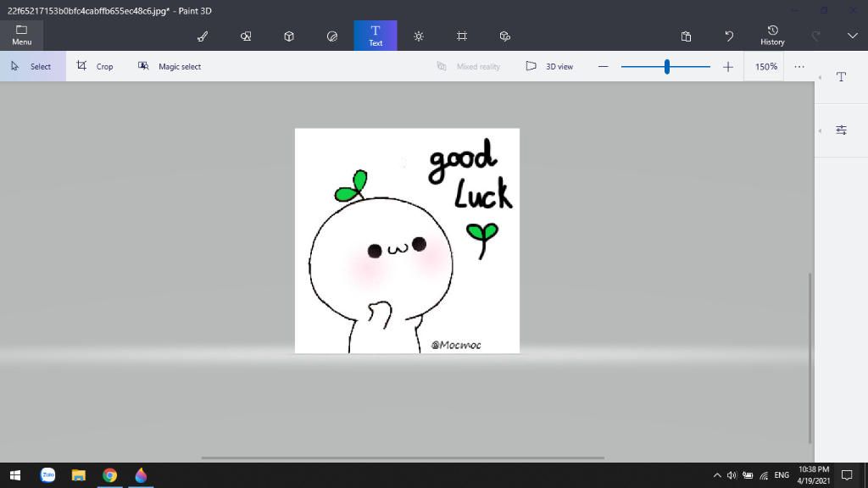Expand the settings sliders side panel
Viewport: 868px width, 488px height.
tap(842, 130)
